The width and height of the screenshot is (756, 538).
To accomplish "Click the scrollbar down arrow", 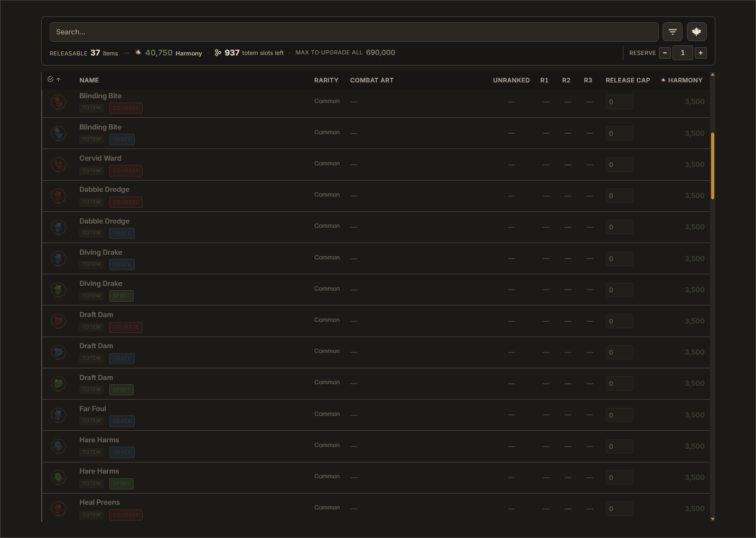I will (713, 519).
